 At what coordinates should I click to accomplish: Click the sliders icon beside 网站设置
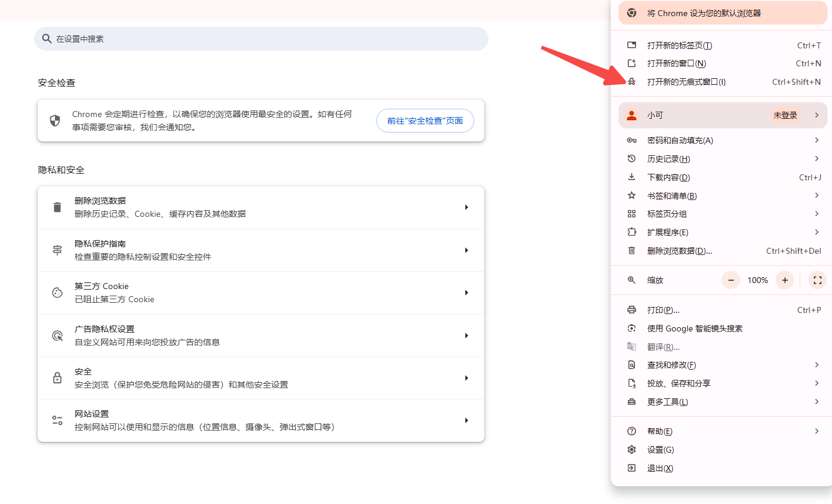[x=57, y=420]
